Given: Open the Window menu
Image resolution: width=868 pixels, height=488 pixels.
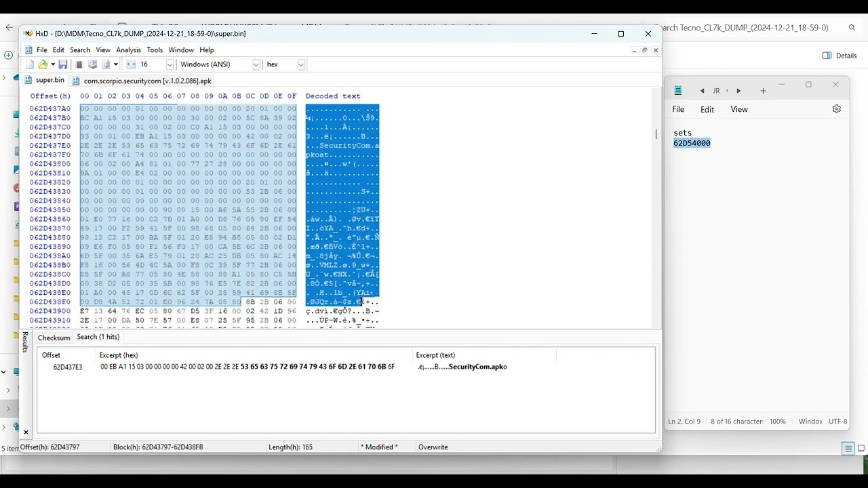Looking at the screenshot, I should tap(181, 50).
